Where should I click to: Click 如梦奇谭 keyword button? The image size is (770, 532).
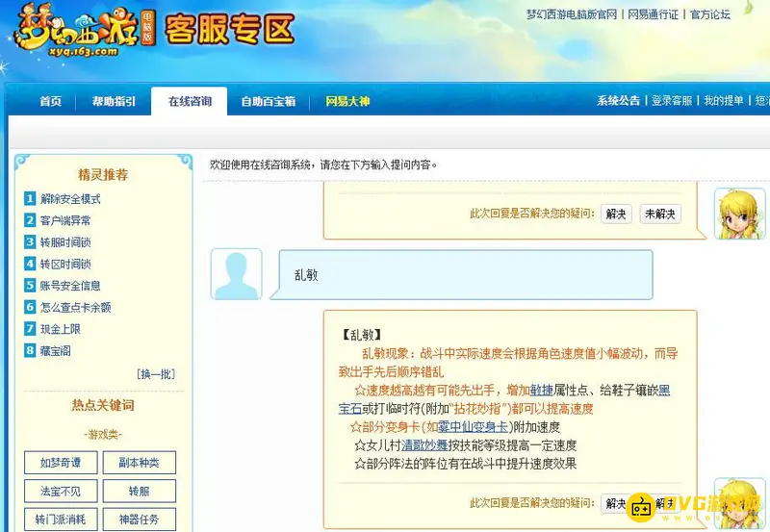pos(61,463)
